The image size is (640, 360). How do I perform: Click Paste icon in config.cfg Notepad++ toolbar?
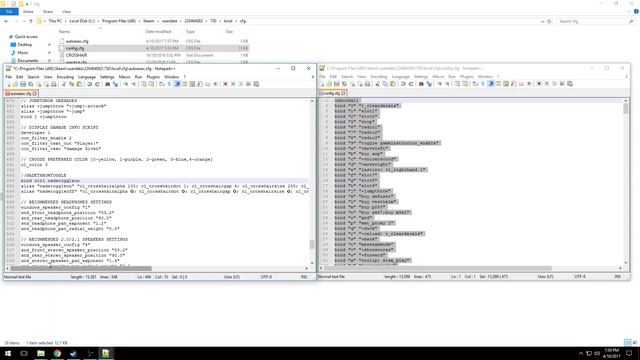393,84
